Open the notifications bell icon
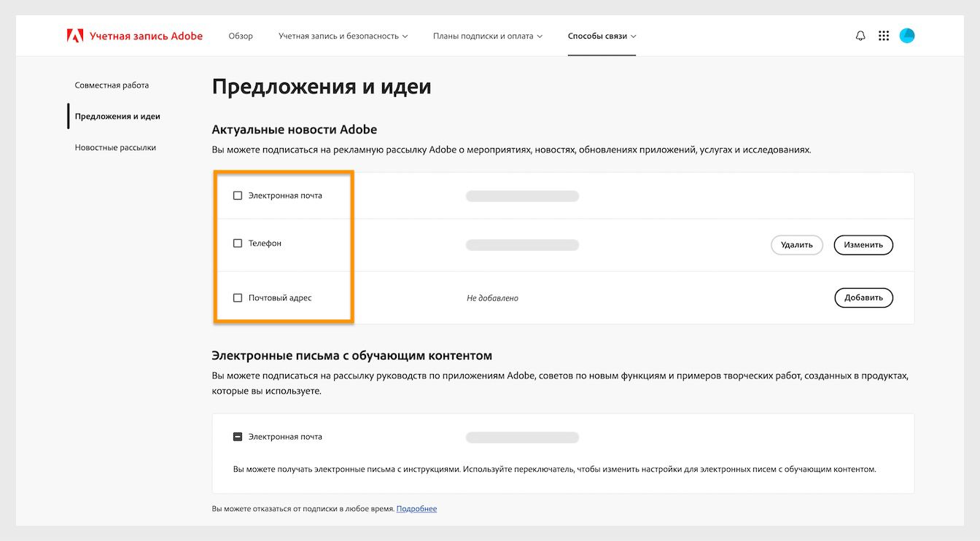This screenshot has height=541, width=980. (x=860, y=35)
